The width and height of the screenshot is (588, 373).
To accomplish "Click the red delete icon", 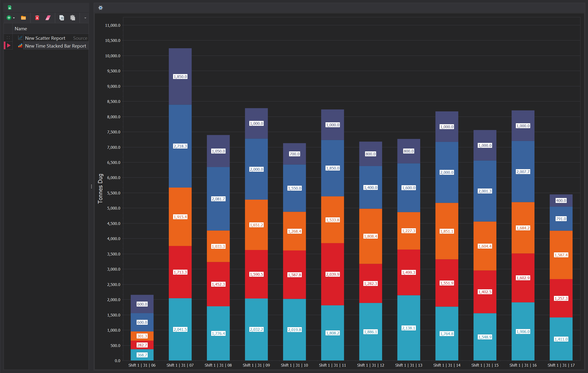I will [x=37, y=18].
